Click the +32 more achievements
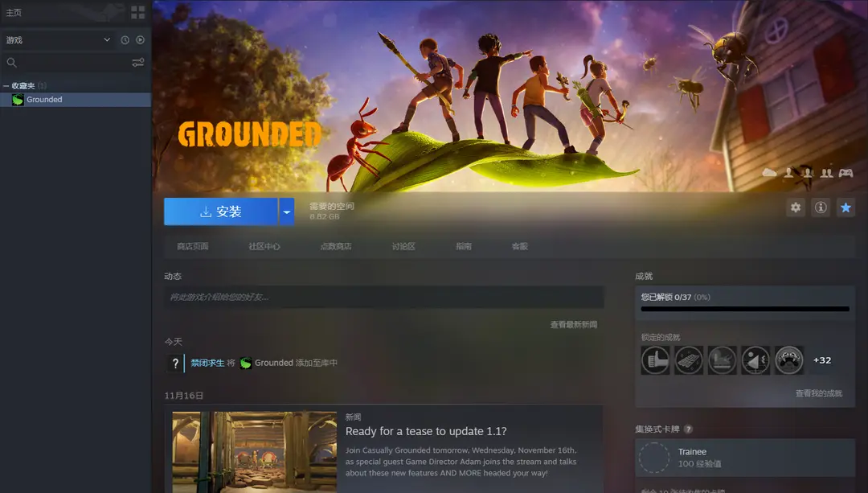 coord(822,360)
